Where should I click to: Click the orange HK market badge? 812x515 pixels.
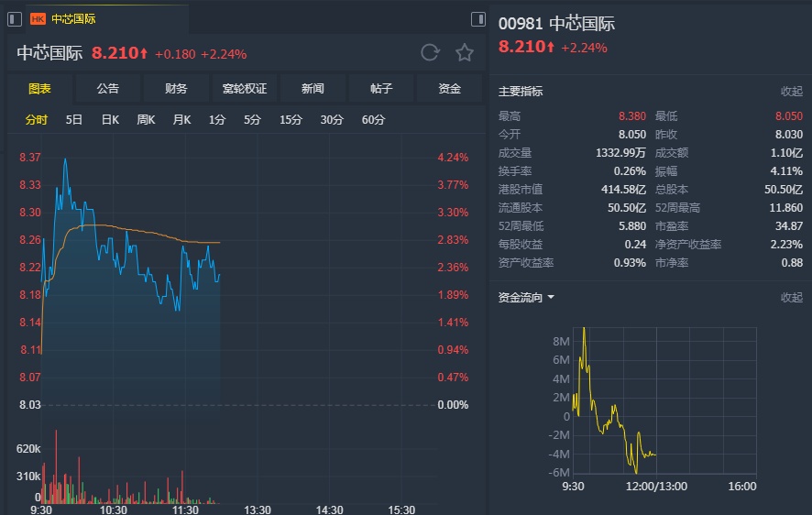38,18
